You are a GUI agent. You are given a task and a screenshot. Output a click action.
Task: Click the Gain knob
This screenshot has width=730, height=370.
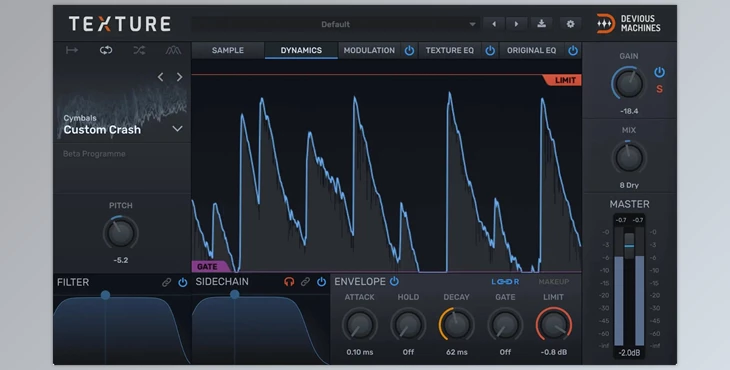629,84
